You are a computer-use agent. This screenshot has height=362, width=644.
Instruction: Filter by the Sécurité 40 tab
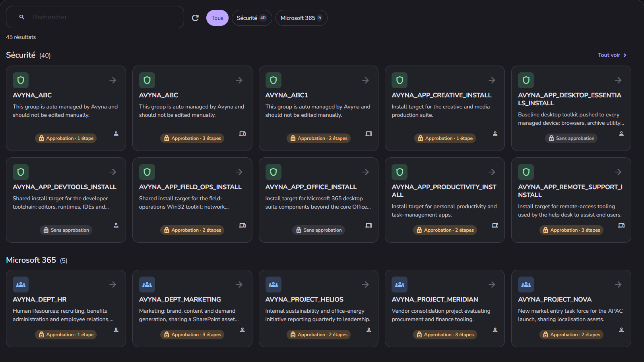[252, 18]
